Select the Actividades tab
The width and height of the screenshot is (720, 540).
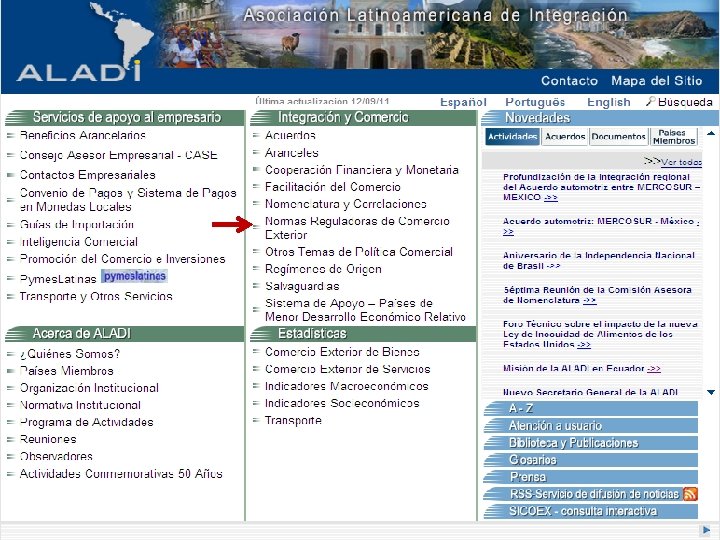coord(512,136)
